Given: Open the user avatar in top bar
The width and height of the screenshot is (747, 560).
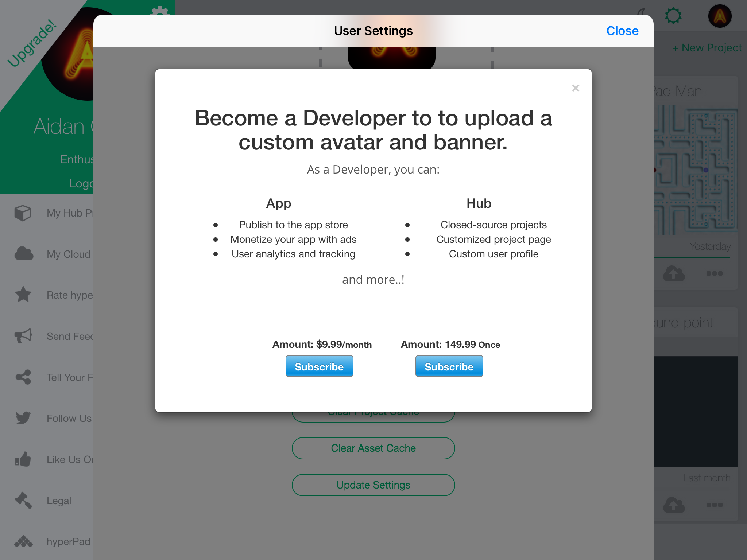Looking at the screenshot, I should [x=720, y=16].
